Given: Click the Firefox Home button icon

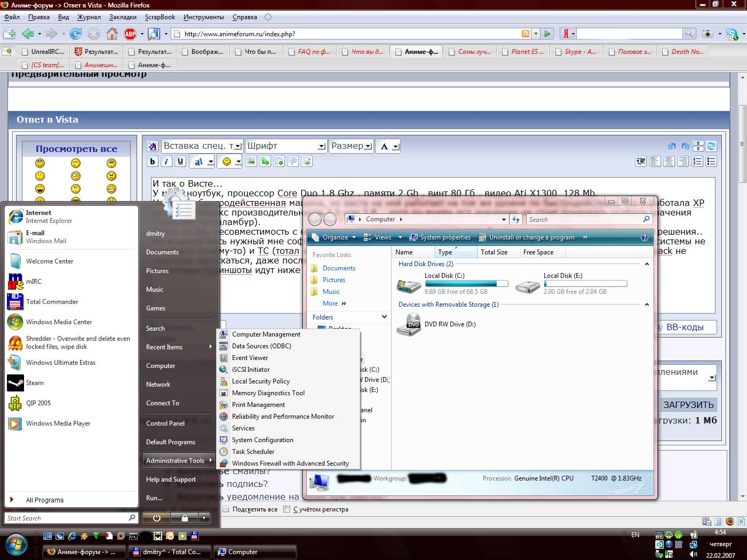Looking at the screenshot, I should [112, 34].
